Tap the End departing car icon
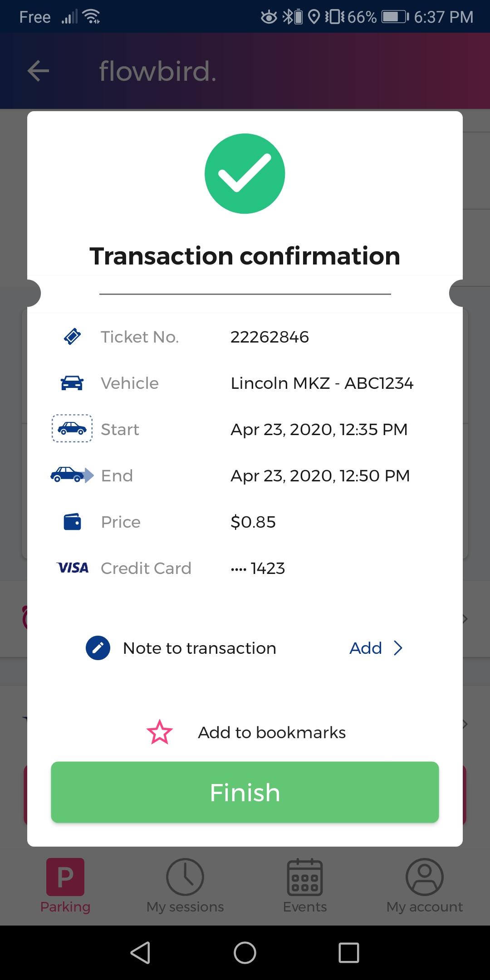Screen dimensions: 490x980 click(x=72, y=475)
